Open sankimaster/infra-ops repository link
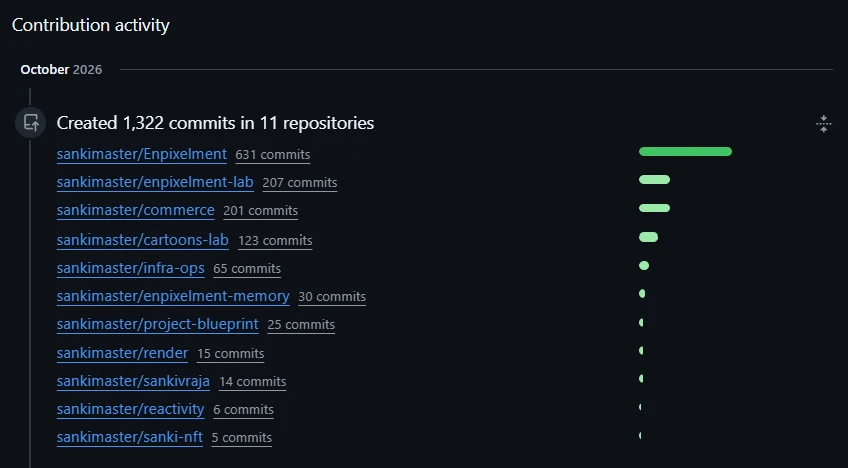 point(131,268)
